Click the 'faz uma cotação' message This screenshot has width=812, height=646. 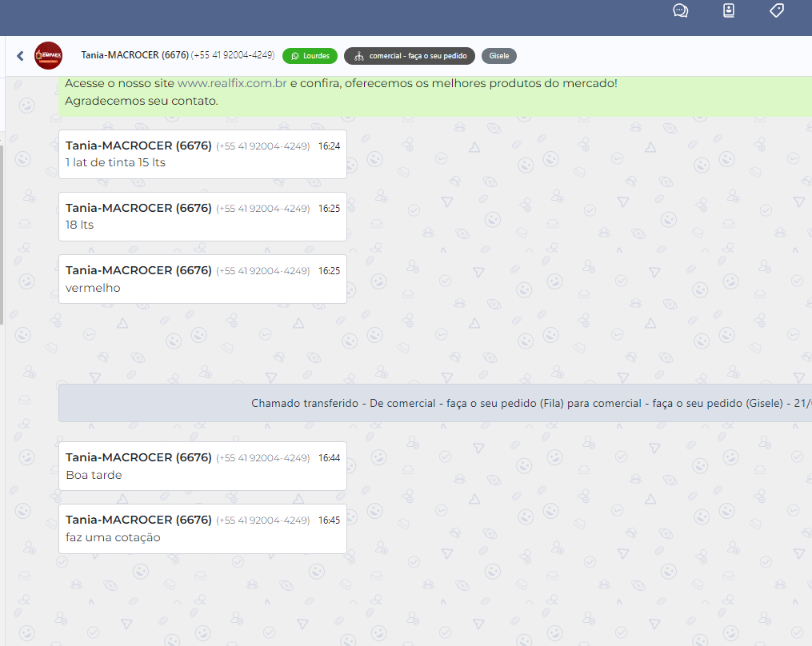click(113, 537)
